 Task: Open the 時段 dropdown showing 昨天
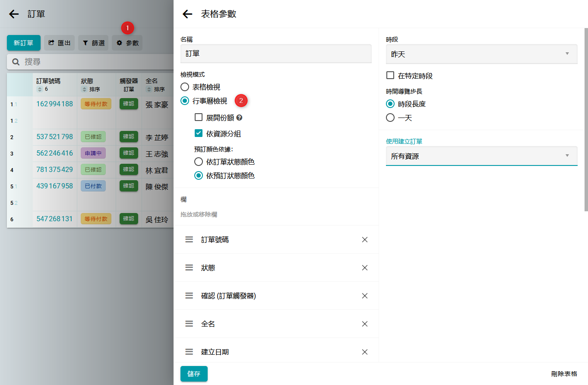tap(481, 54)
